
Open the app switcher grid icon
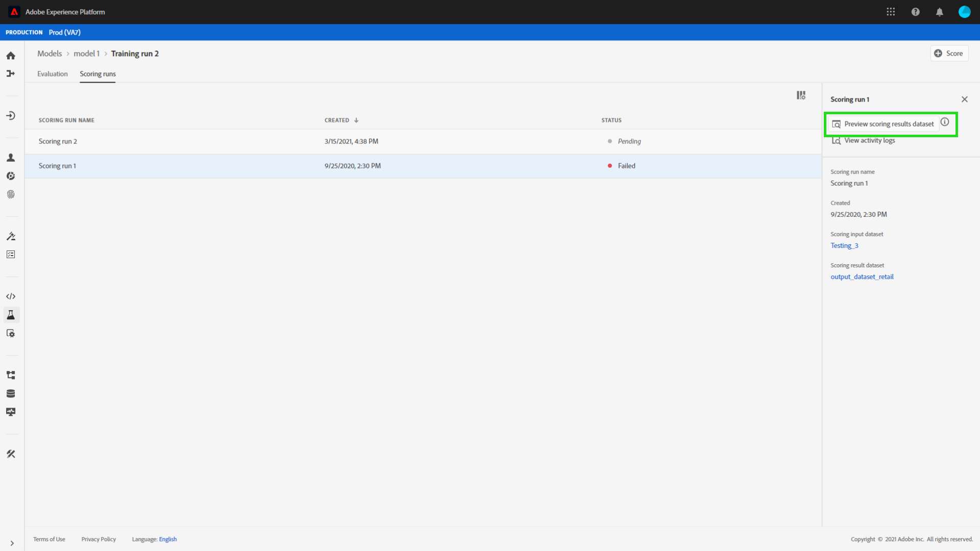click(x=891, y=12)
